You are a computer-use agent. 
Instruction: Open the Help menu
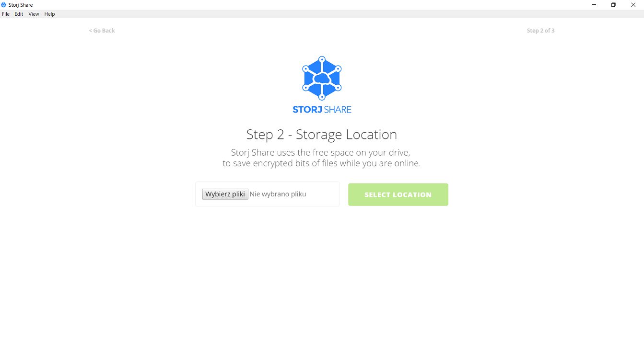pyautogui.click(x=50, y=14)
